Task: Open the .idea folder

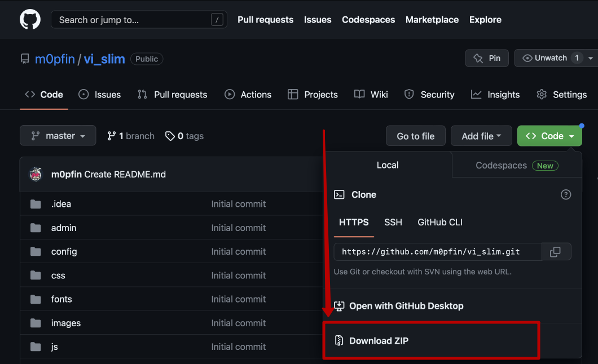Action: pyautogui.click(x=61, y=204)
